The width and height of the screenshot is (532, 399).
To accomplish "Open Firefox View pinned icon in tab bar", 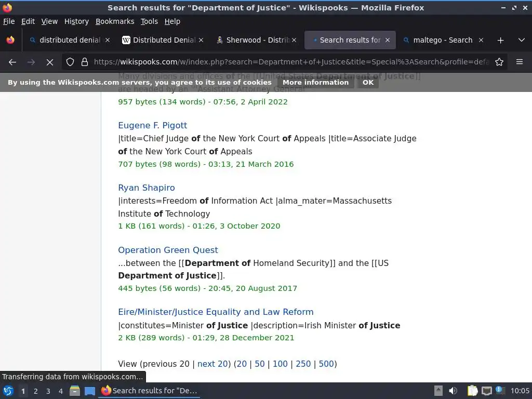I will 10,40.
